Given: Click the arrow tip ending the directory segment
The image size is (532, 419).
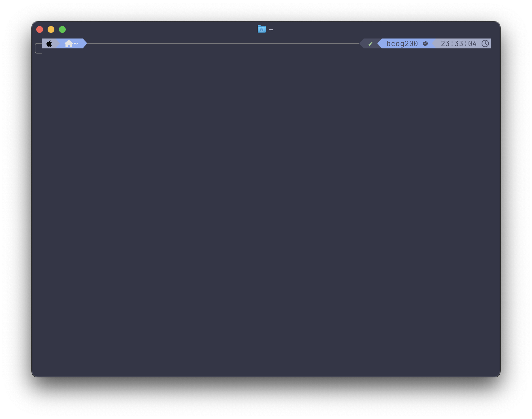Looking at the screenshot, I should tap(85, 44).
